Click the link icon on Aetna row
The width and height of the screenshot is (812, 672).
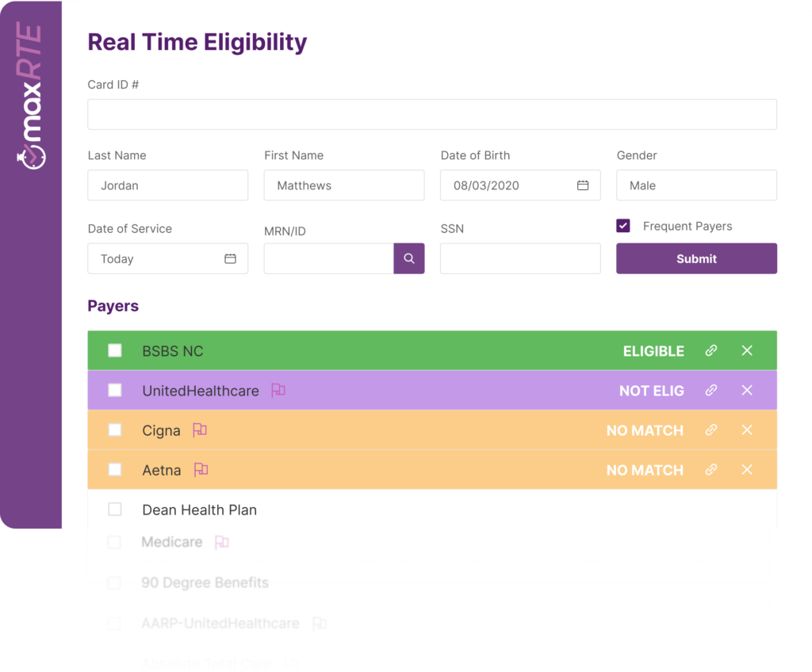[711, 470]
